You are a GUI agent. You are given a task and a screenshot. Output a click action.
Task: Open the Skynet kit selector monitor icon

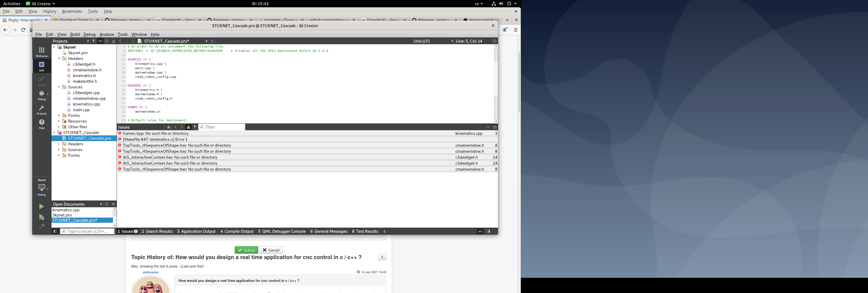pyautogui.click(x=42, y=187)
